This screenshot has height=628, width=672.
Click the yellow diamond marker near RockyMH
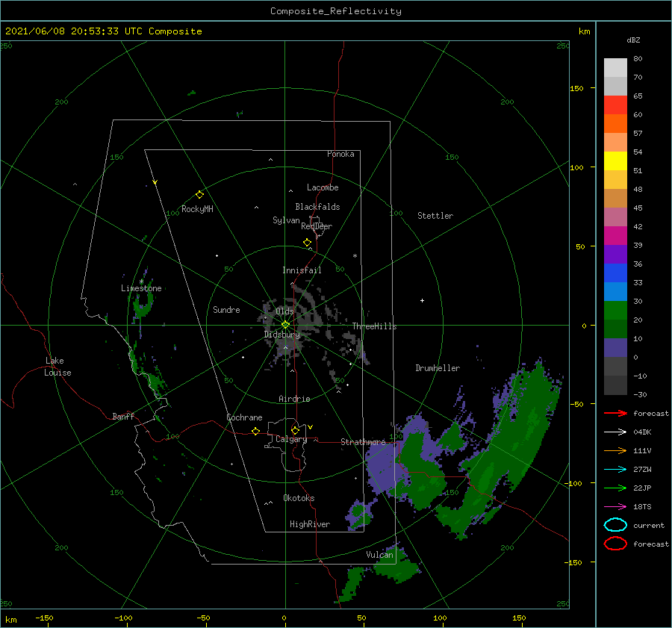point(199,195)
